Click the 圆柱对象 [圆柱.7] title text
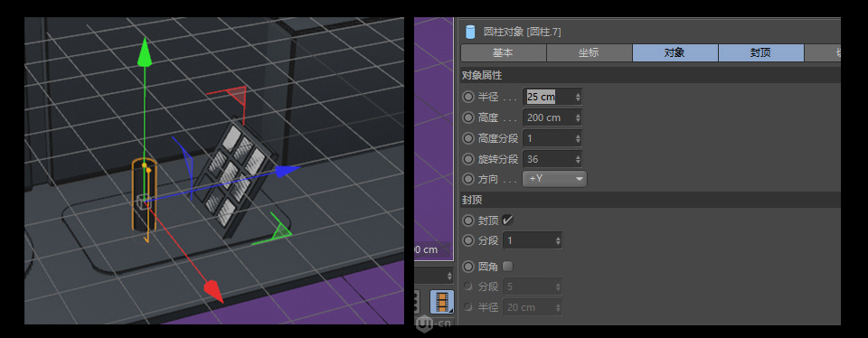The image size is (868, 338). [522, 33]
